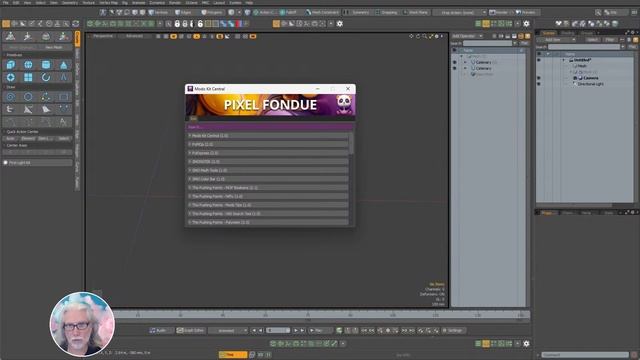Collapse the Untitled scene tree
The height and width of the screenshot is (360, 640).
click(x=564, y=60)
